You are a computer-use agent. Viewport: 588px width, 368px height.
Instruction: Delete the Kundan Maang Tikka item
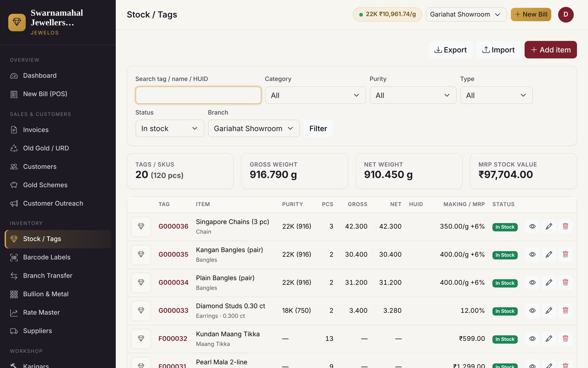[565, 339]
